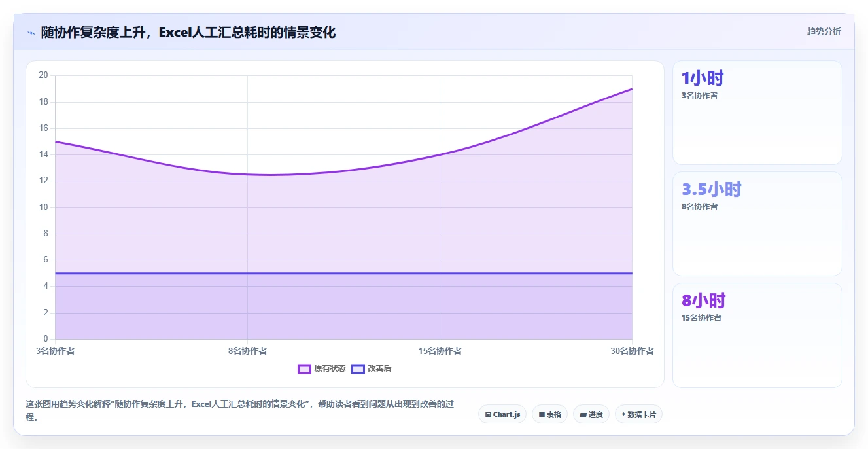Image resolution: width=868 pixels, height=449 pixels.
Task: Select the 进度 tag chip
Action: [591, 414]
